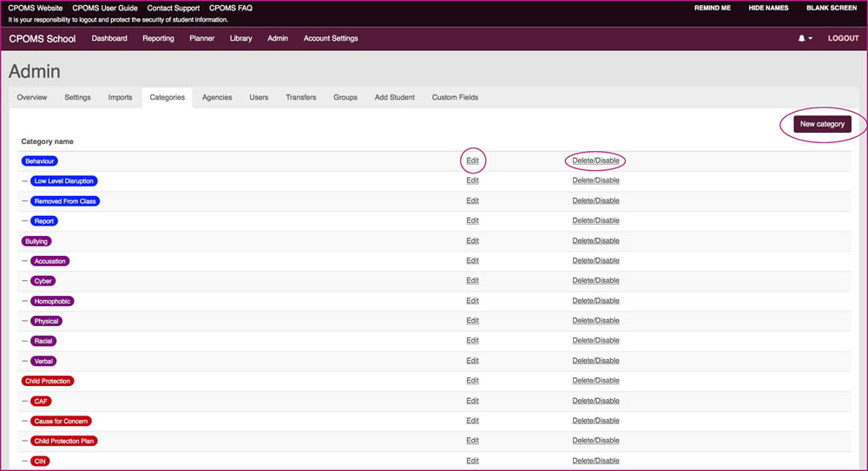This screenshot has width=868, height=471.
Task: Delete/Disable the Racial category
Action: (595, 340)
